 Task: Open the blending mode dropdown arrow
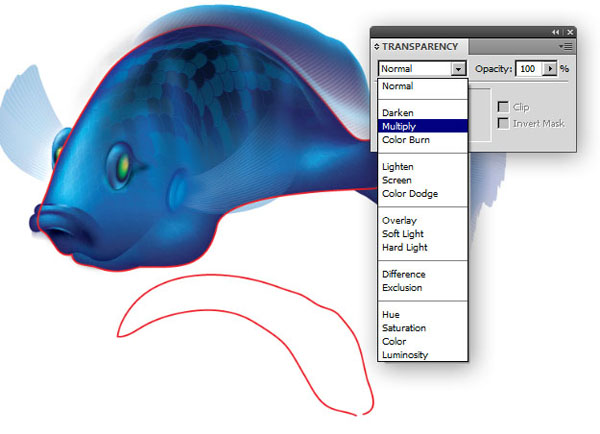pyautogui.click(x=458, y=69)
